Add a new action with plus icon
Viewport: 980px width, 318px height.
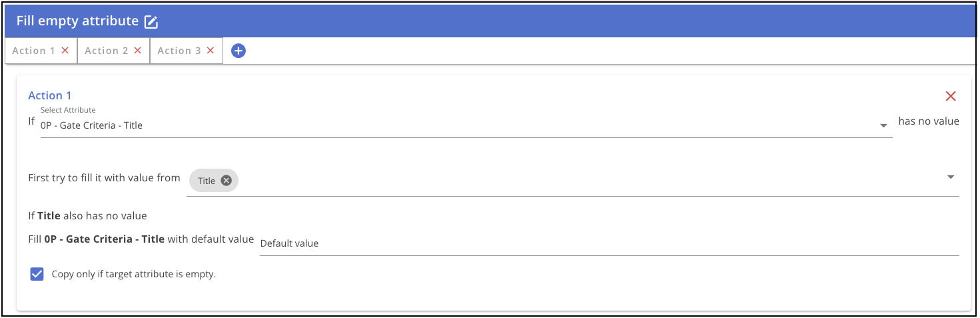239,50
